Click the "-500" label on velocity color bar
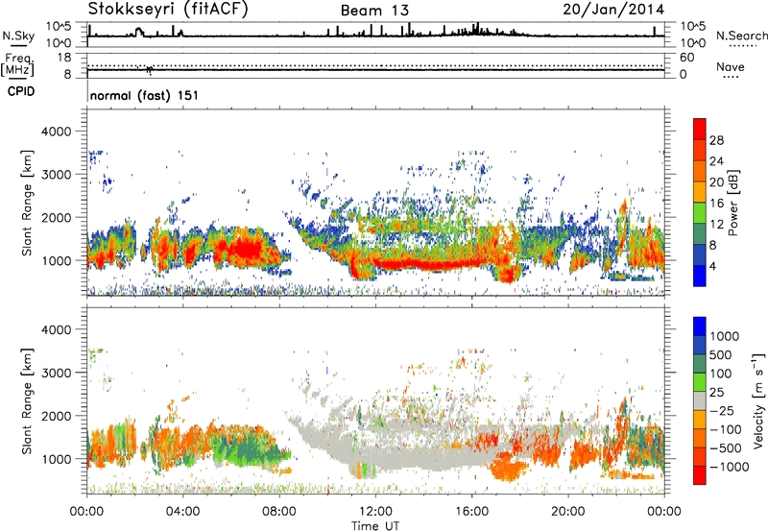This screenshot has width=768, height=532. (726, 448)
